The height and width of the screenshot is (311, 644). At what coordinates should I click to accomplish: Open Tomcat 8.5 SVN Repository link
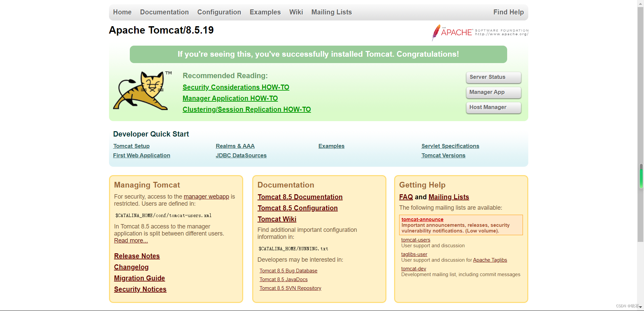pos(290,288)
